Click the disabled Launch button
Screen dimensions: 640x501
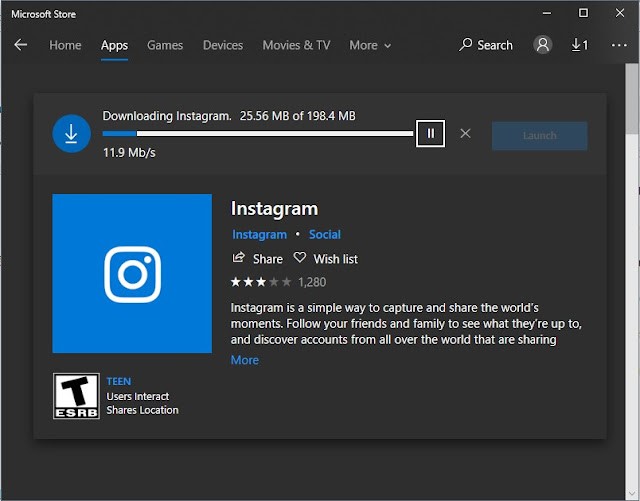point(539,136)
